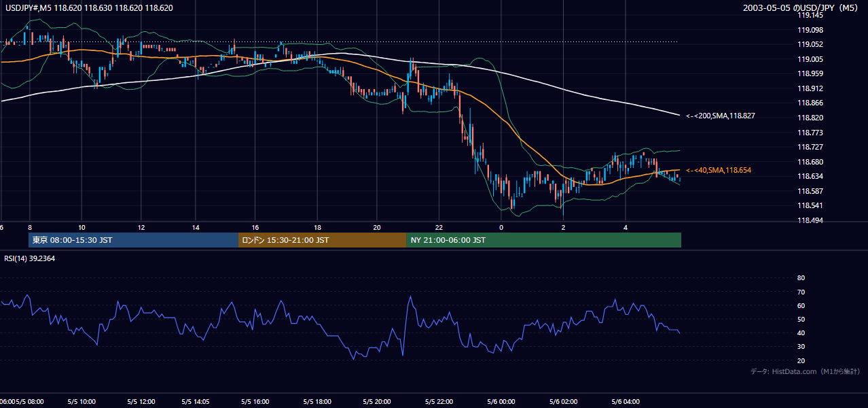The width and height of the screenshot is (868, 408).
Task: Select the Tokyo 08:00-15:30 JST session bar
Action: pos(134,240)
